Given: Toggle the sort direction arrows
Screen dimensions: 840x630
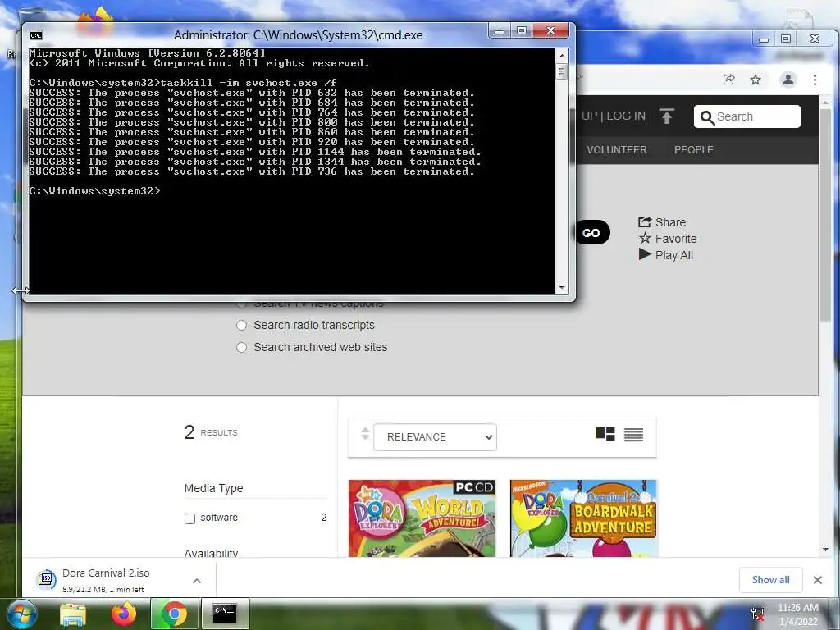Looking at the screenshot, I should (x=365, y=433).
